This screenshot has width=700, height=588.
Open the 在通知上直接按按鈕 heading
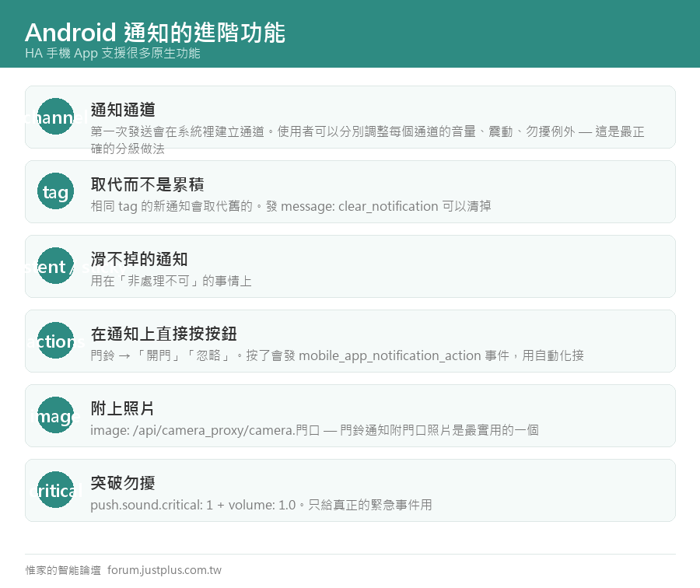point(163,334)
